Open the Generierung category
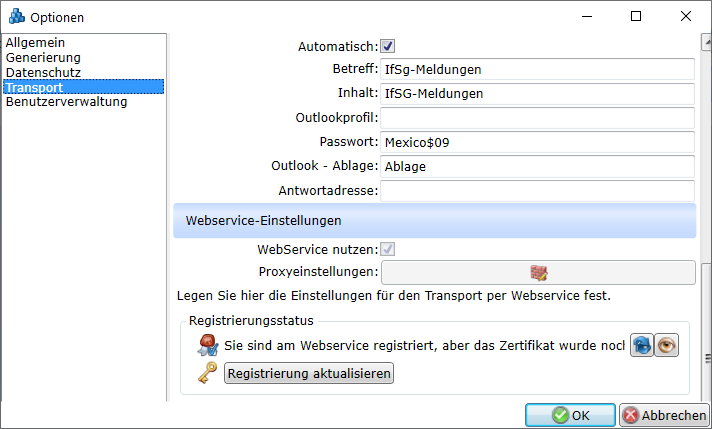Viewport: 712px width, 429px height. tap(42, 58)
